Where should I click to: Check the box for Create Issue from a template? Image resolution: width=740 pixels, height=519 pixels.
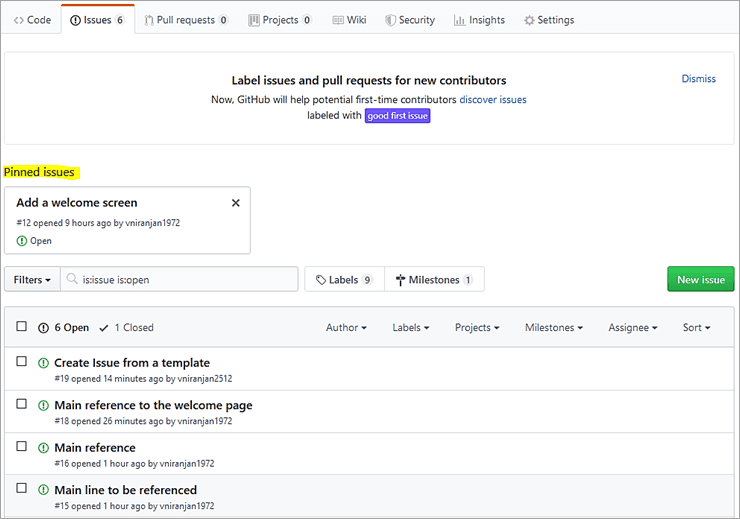point(22,362)
